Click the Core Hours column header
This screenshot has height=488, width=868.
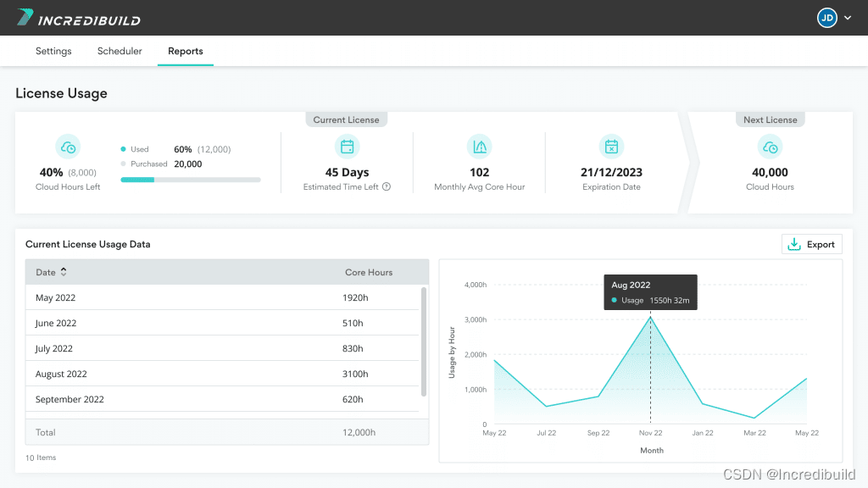tap(369, 272)
